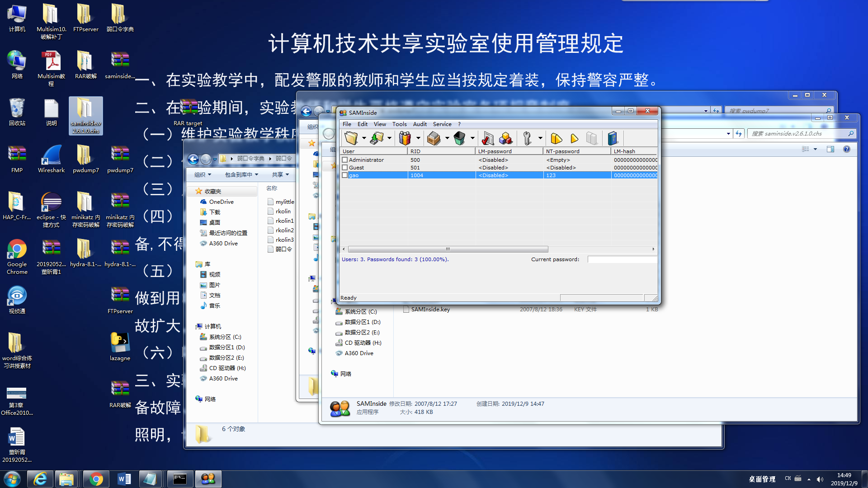Check the Guest user checkbox
Viewport: 868px width, 488px height.
click(x=345, y=168)
